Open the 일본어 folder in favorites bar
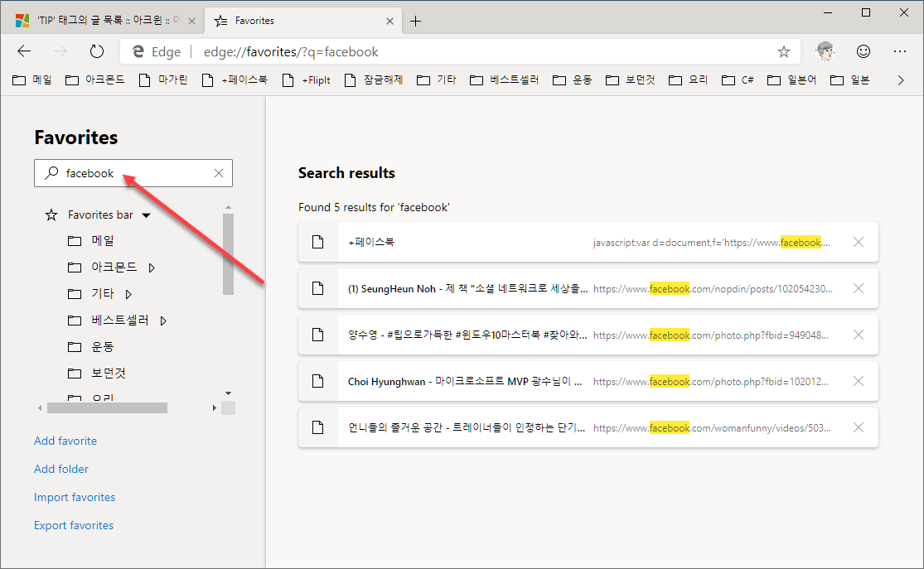Screen dimensions: 924x569 [x=792, y=80]
